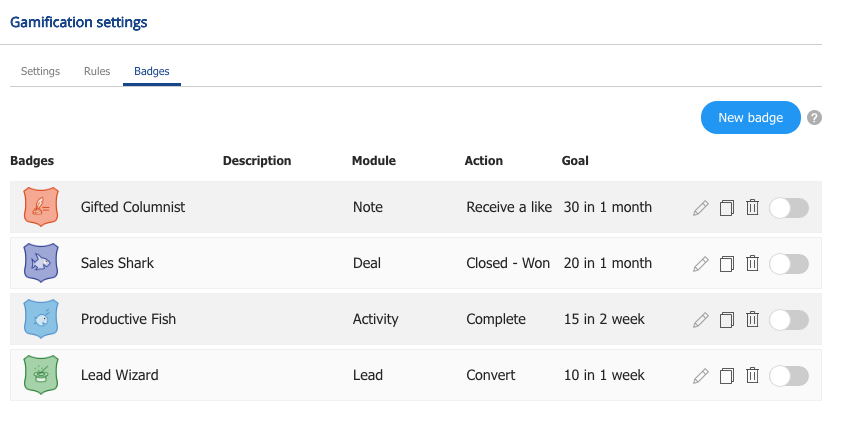Viewport: 847px width, 435px height.
Task: Delete the Productive Fish badge
Action: coord(752,319)
